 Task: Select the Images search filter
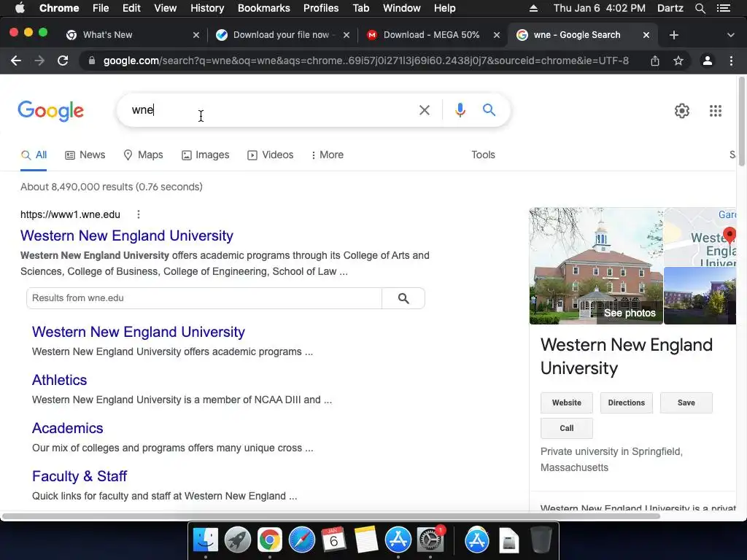pos(205,155)
